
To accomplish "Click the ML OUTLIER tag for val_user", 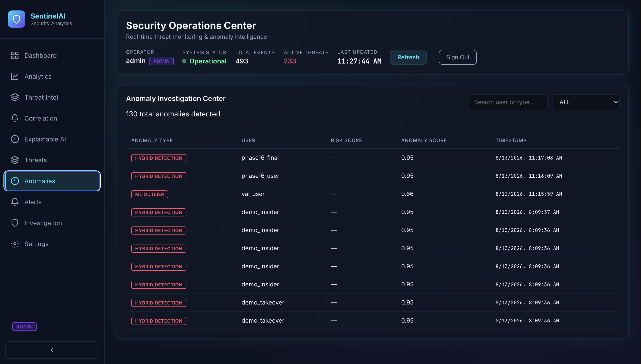I will 150,194.
